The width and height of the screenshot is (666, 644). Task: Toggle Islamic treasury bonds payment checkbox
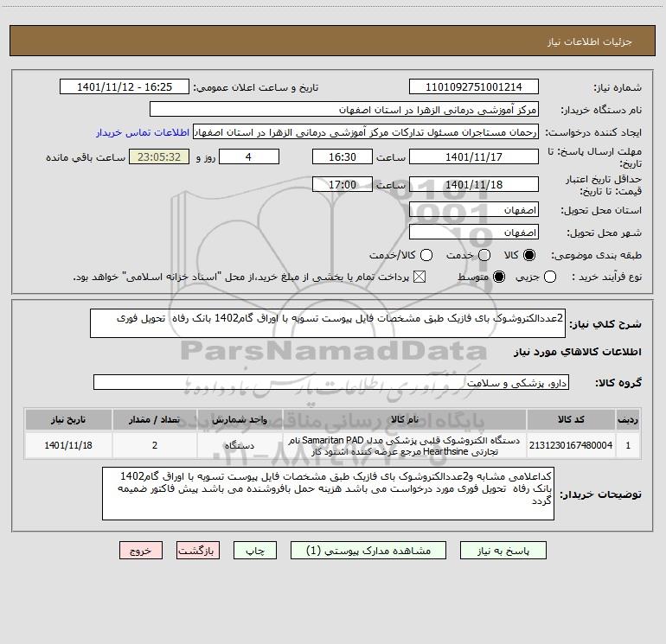[x=419, y=277]
